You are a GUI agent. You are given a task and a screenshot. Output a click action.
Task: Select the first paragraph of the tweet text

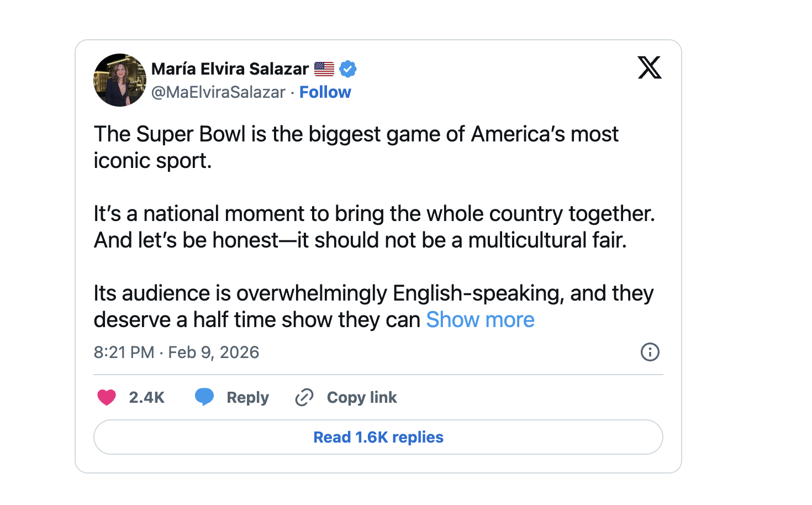tap(356, 146)
